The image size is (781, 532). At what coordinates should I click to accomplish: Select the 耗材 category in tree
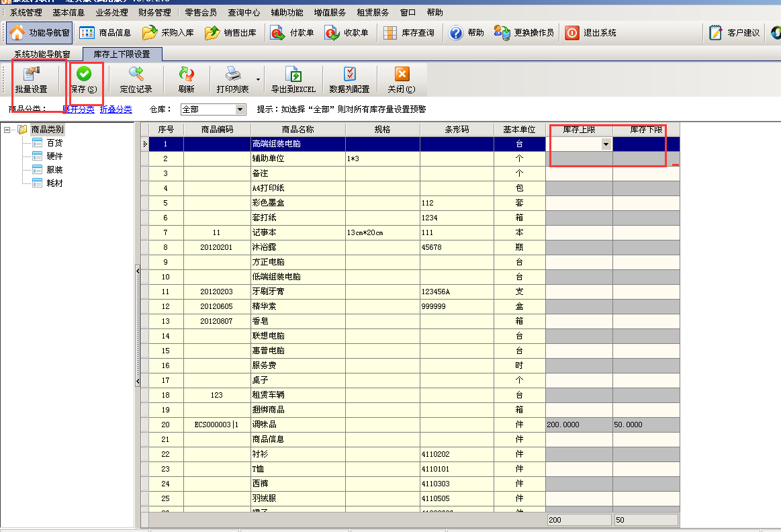pyautogui.click(x=54, y=183)
